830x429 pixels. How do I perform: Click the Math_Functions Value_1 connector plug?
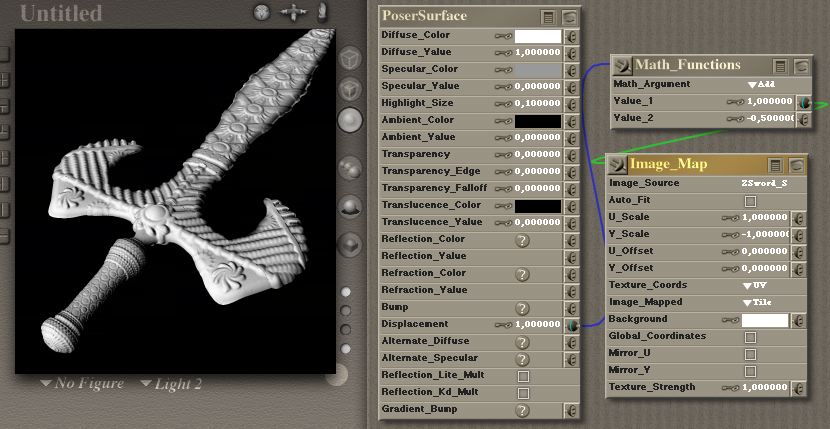click(x=803, y=102)
